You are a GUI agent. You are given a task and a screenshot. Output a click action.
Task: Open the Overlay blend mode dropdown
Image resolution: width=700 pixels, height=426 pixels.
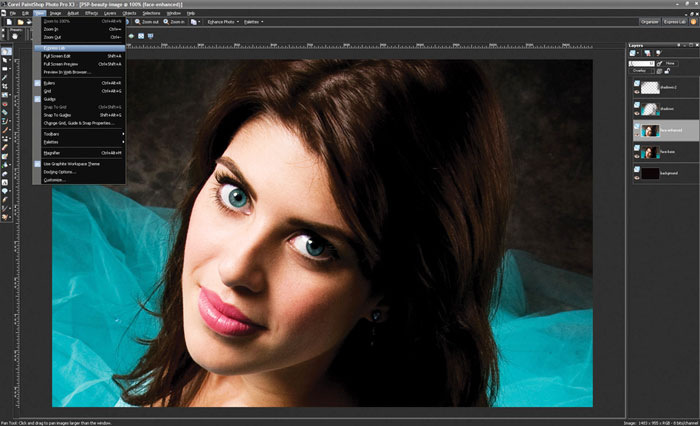[641, 71]
